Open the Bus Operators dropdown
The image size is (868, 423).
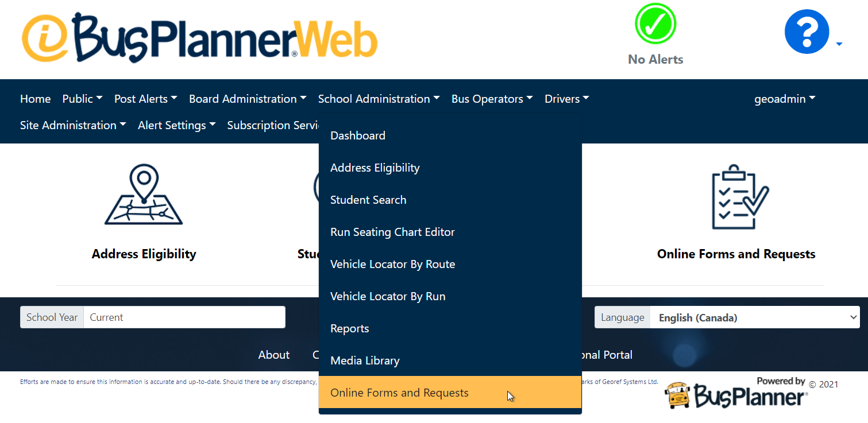tap(492, 99)
